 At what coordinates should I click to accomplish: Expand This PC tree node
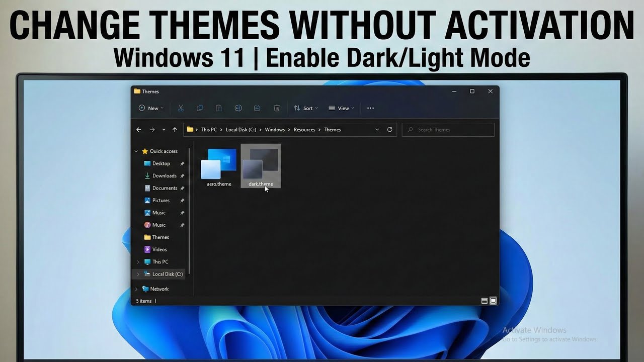click(x=138, y=262)
